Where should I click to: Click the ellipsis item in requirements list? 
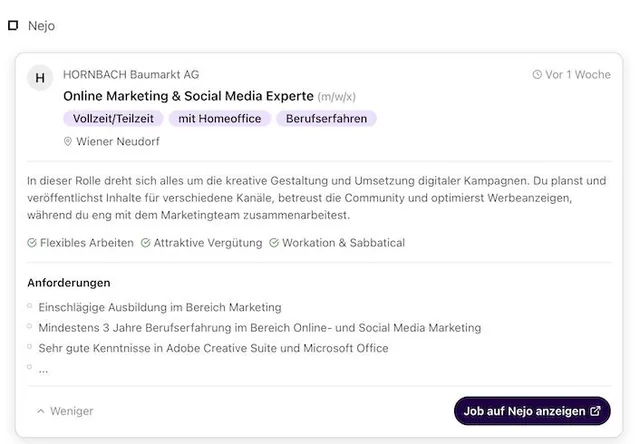pos(43,370)
